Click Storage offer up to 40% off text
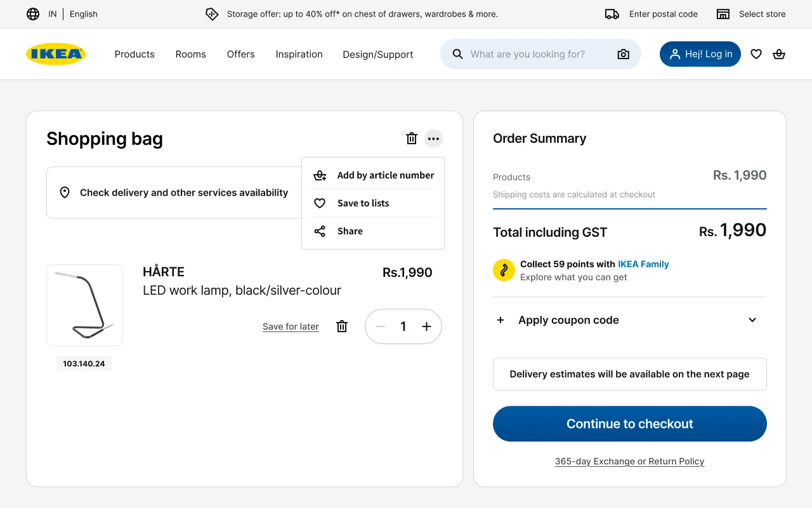This screenshot has width=812, height=508. [362, 14]
